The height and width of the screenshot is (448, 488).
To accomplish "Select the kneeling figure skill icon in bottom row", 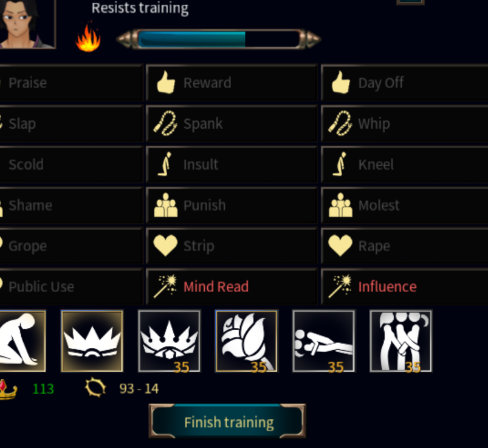I will click(22, 341).
